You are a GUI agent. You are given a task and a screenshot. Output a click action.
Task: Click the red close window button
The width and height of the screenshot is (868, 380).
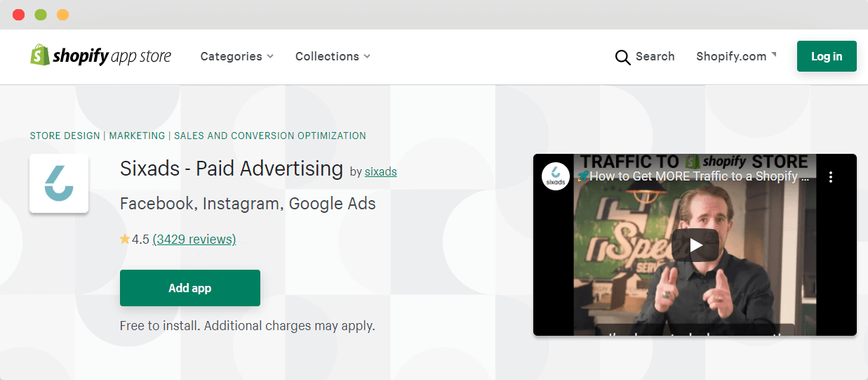(18, 15)
